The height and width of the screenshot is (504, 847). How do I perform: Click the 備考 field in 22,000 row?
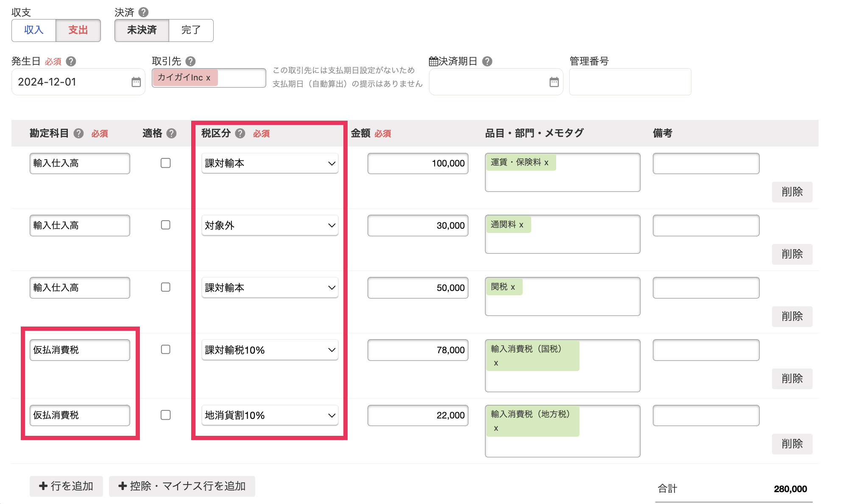(706, 415)
